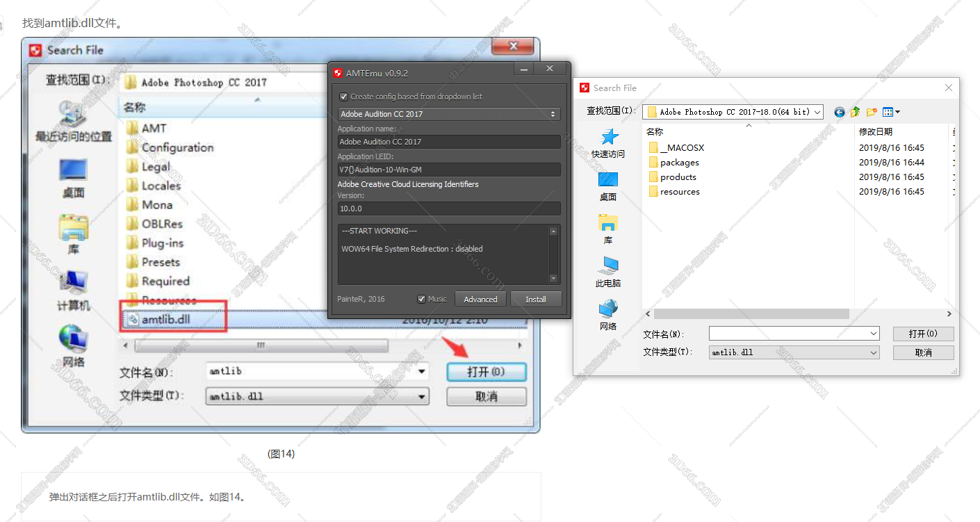Click horizontal scrollbar in right dialog file list
The width and height of the screenshot is (980, 522).
tap(751, 314)
